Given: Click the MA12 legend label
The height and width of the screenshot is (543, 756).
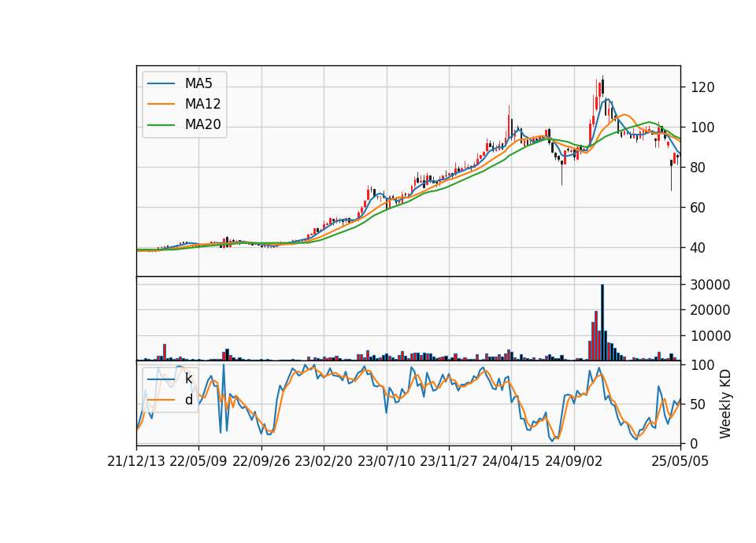Looking at the screenshot, I should pos(203,104).
